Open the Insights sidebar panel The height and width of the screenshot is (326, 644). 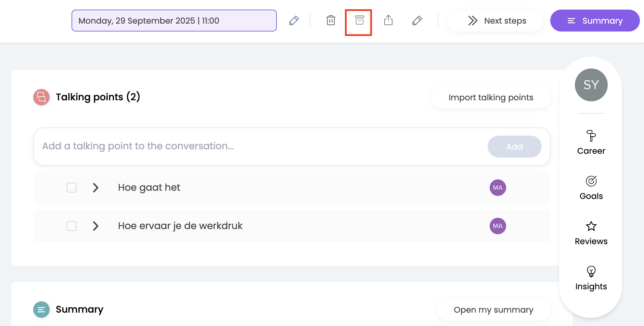pos(591,278)
